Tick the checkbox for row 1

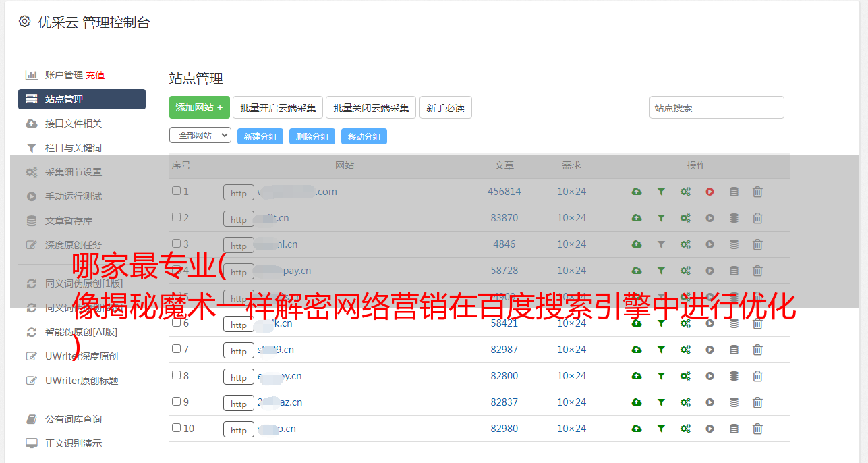tap(176, 191)
